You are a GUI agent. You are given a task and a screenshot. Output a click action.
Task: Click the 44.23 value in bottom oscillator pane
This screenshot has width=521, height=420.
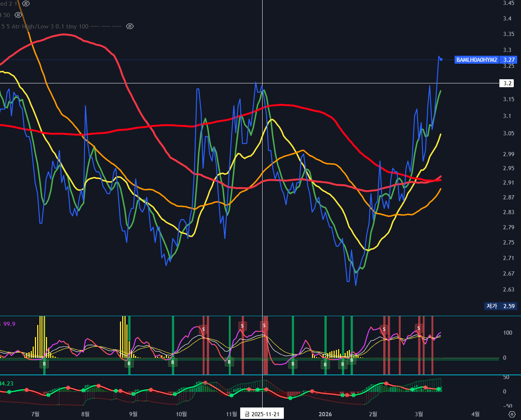click(6, 384)
